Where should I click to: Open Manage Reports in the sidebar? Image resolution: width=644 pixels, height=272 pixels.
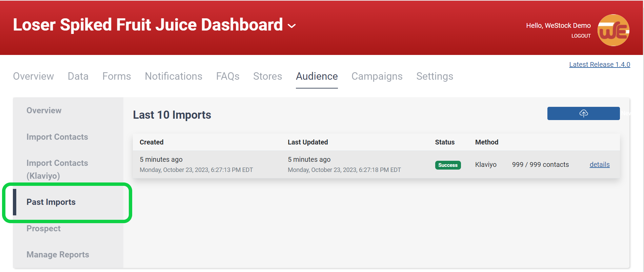coord(58,255)
